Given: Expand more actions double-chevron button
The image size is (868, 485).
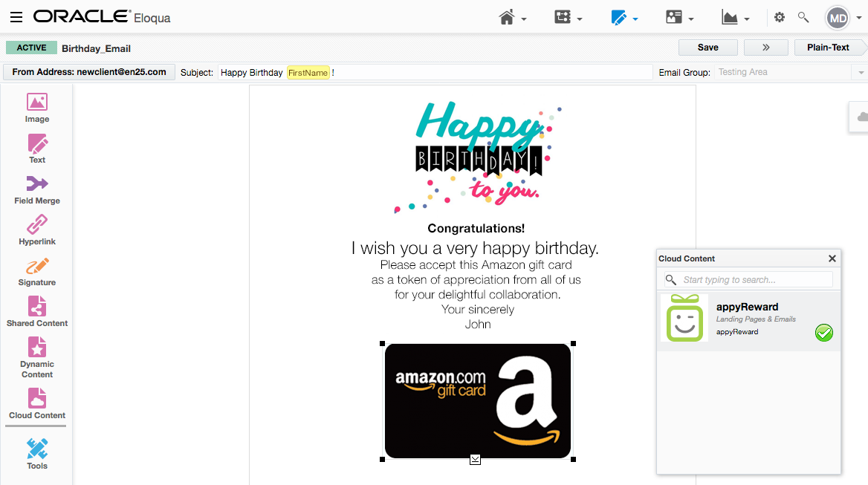Looking at the screenshot, I should pyautogui.click(x=766, y=48).
